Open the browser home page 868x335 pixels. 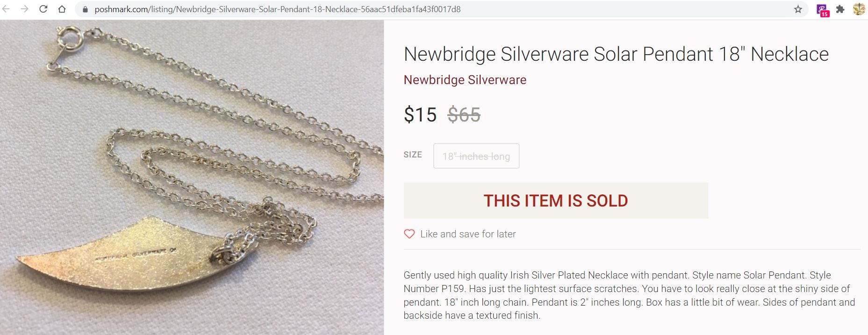[62, 9]
